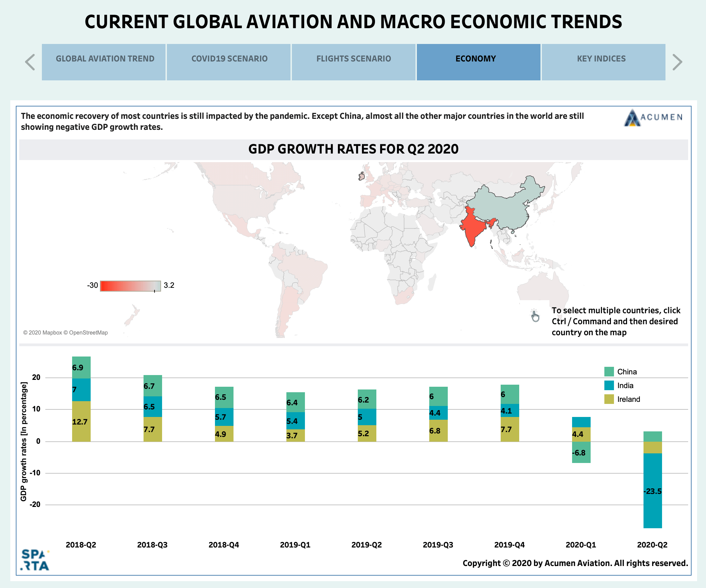Switch to Key Indices tab
706x588 pixels.
(604, 62)
